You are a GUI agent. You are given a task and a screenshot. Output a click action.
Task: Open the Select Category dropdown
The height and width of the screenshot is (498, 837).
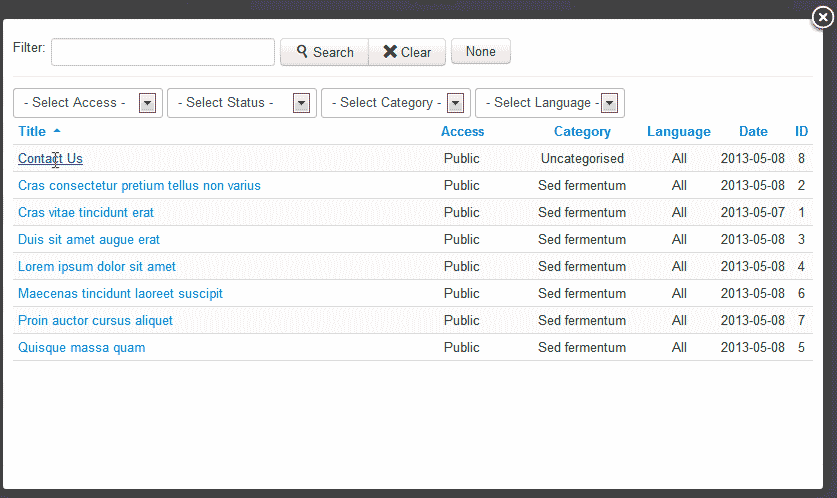pos(395,103)
